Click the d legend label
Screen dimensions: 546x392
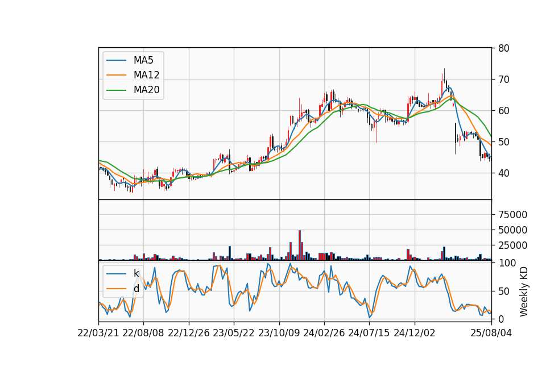(136, 289)
